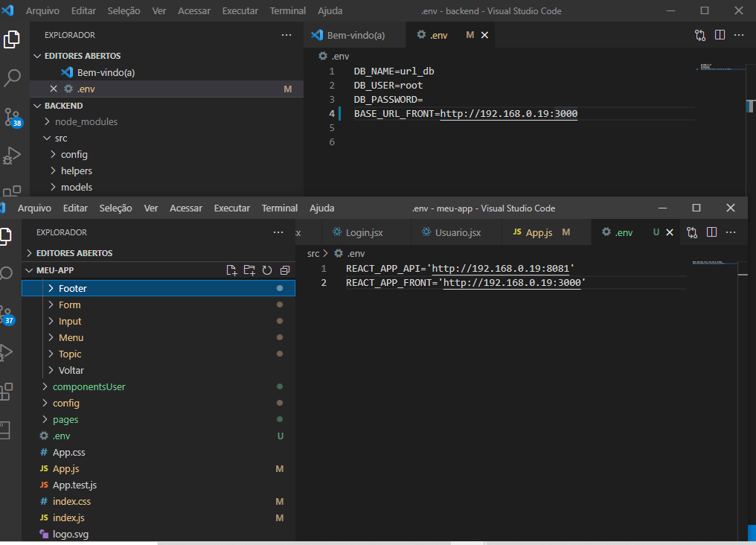
Task: Click the src breadcrumb above the .env editor
Action: pos(313,253)
